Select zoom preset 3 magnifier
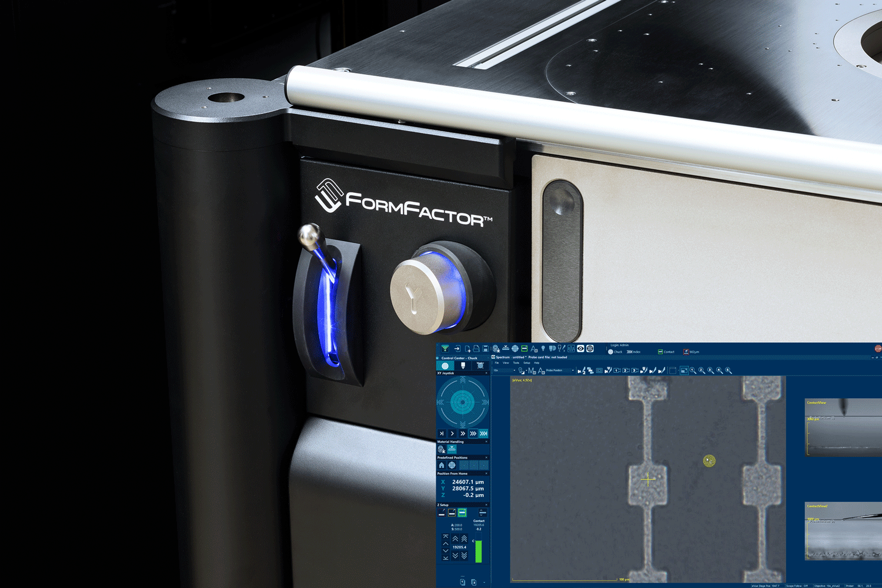 pyautogui.click(x=710, y=370)
